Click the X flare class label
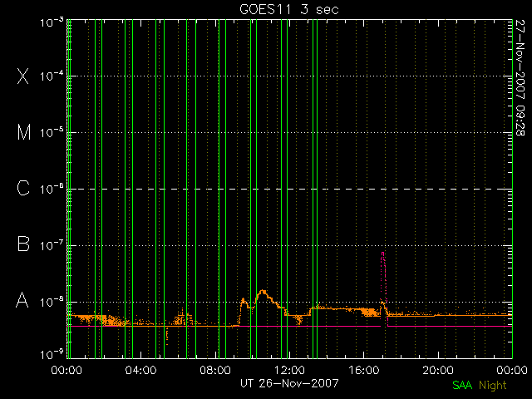532x399 pixels. [x=22, y=76]
